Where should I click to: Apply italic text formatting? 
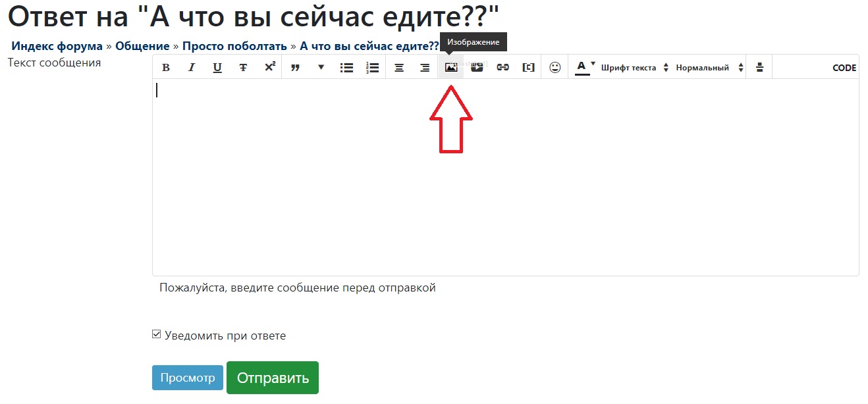(192, 68)
